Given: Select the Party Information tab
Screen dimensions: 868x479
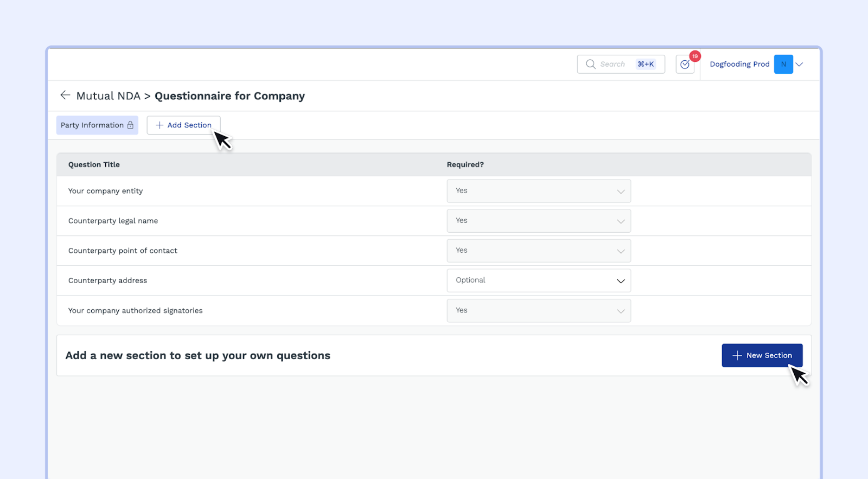Looking at the screenshot, I should tap(97, 125).
